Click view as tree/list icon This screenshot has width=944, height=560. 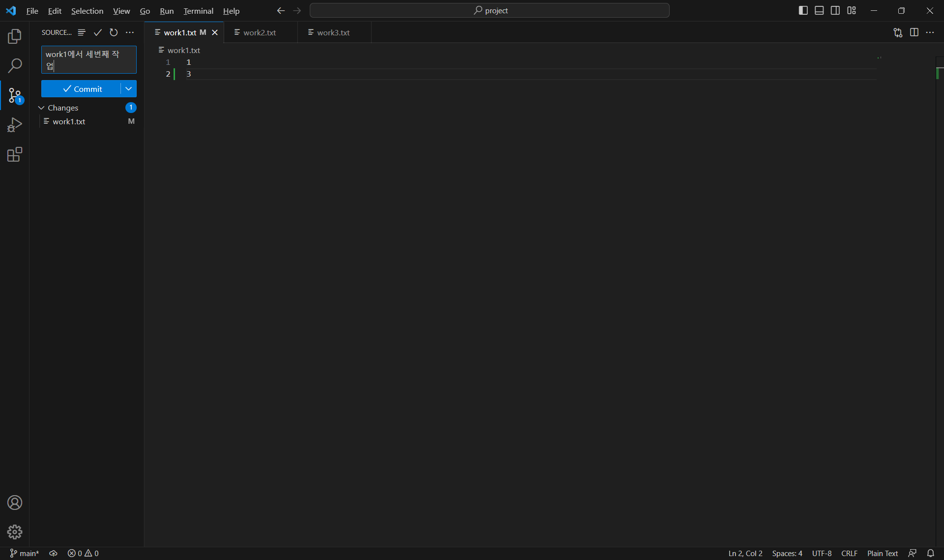click(x=82, y=32)
